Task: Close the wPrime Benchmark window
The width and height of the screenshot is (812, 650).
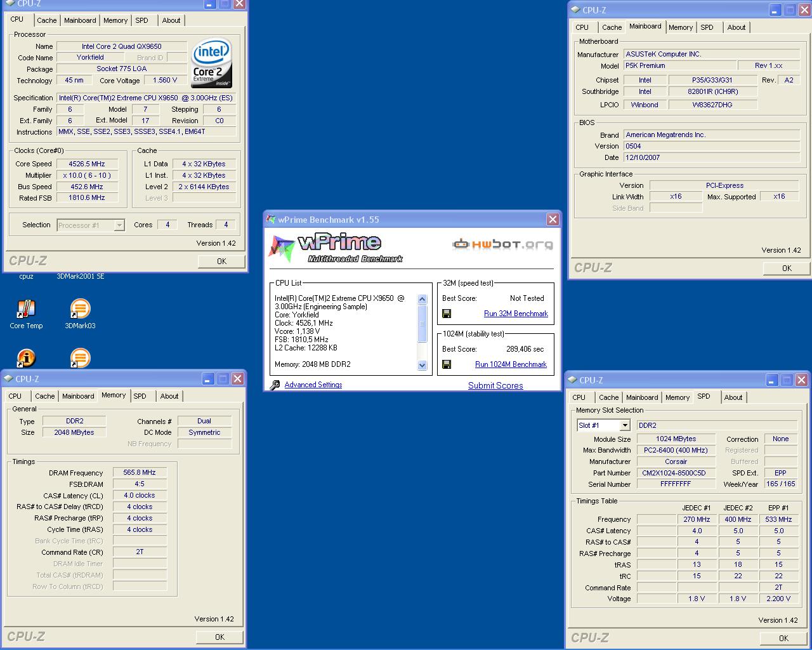Action: coord(553,219)
